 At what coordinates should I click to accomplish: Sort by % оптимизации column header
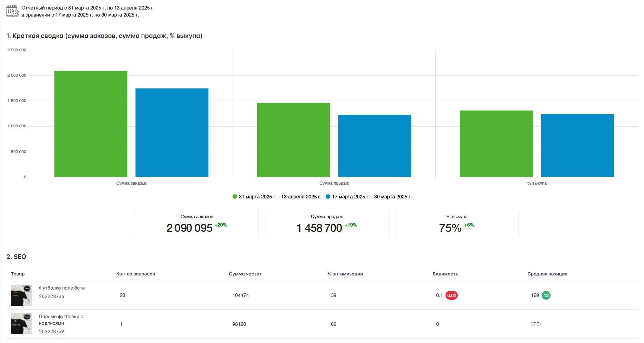tap(345, 274)
